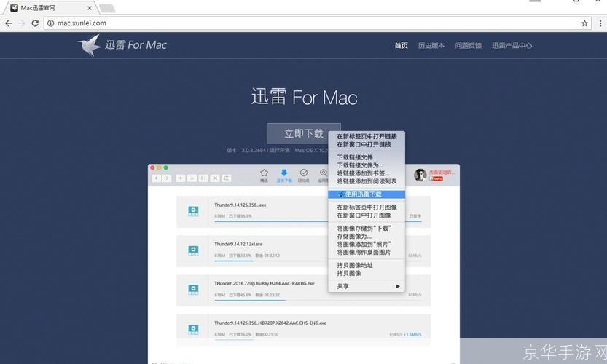This screenshot has width=607, height=364.
Task: Click the file name Thunder9.14.125.356...exe
Action: point(240,205)
